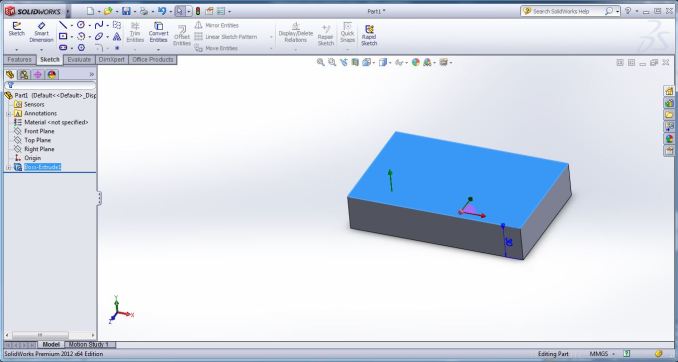Click the Sketch tool button
The image size is (678, 362).
point(16,29)
